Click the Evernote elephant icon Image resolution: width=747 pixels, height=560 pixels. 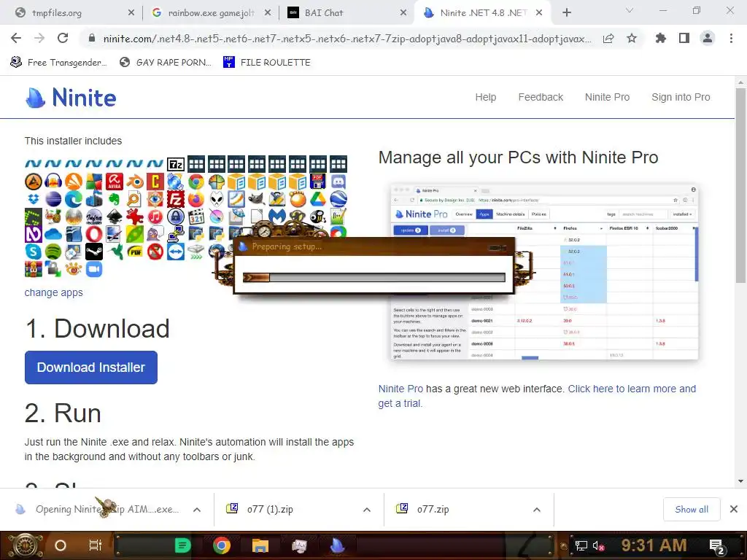pyautogui.click(x=115, y=199)
